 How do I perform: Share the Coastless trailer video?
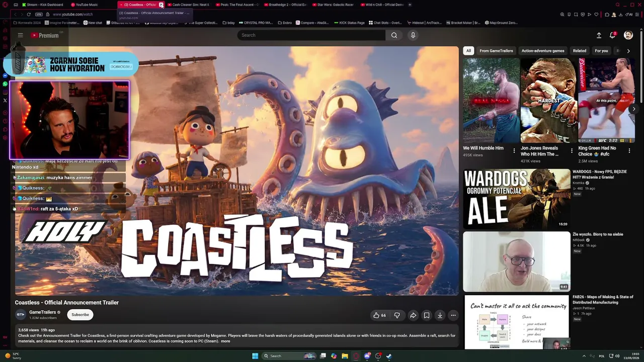click(413, 315)
